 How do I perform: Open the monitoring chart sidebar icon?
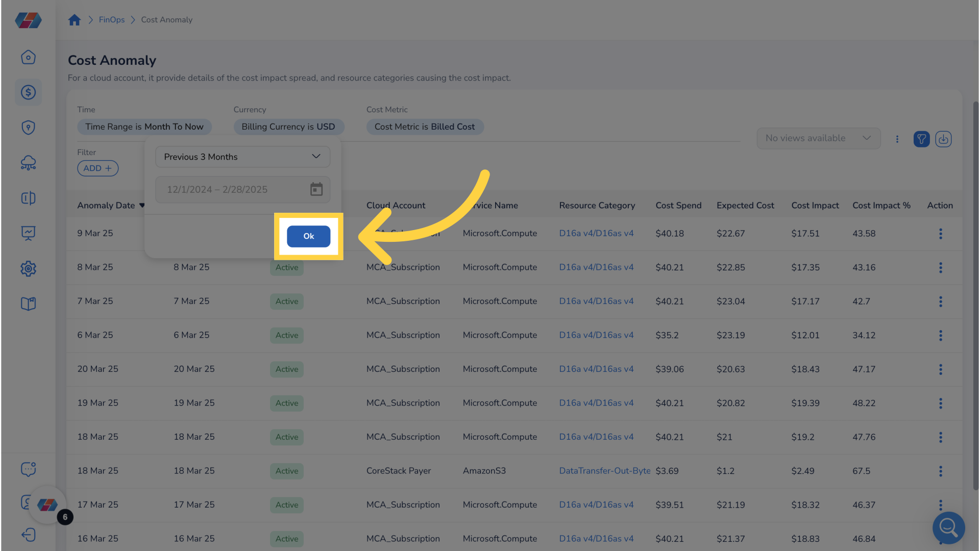click(x=28, y=233)
